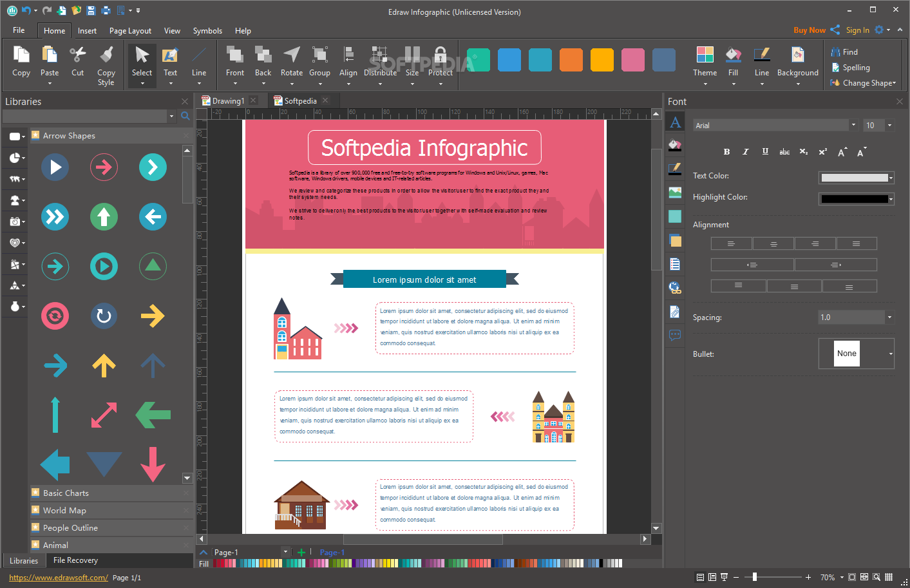The height and width of the screenshot is (588, 910).
Task: Activate the Select pointer tool
Action: [142, 66]
